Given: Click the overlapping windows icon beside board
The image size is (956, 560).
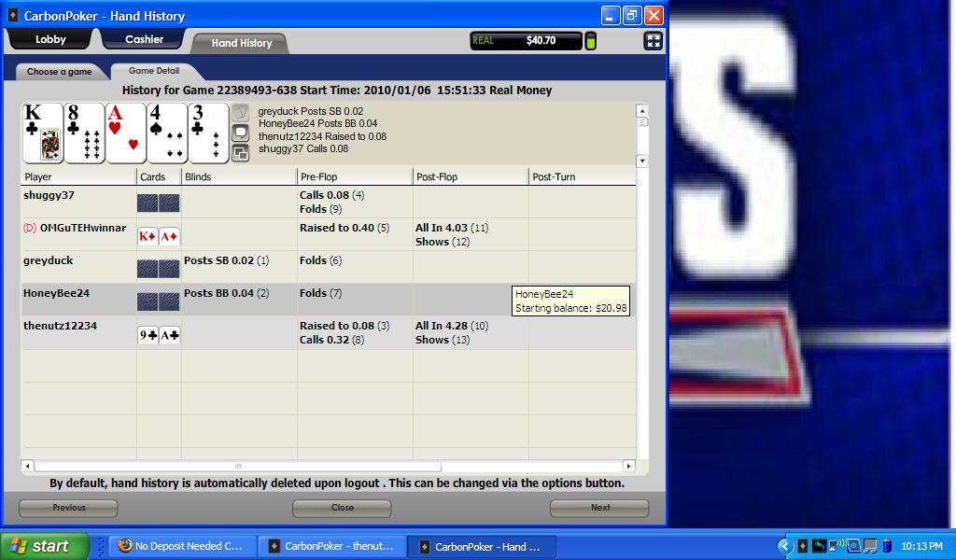Looking at the screenshot, I should coord(240,153).
